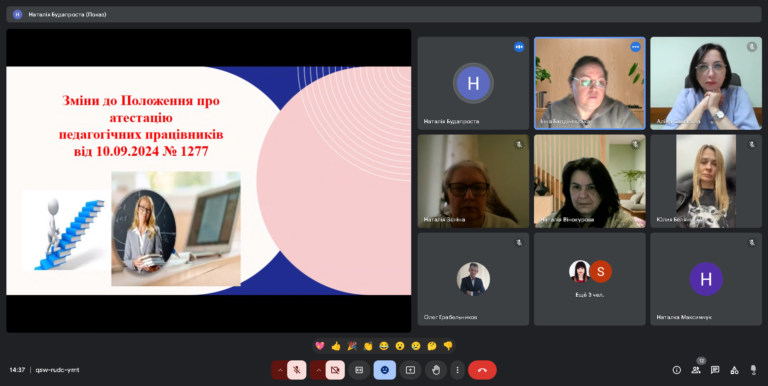Viewport: 768px width, 386px height.
Task: Select Інна's highlighted video tile
Action: pyautogui.click(x=590, y=83)
